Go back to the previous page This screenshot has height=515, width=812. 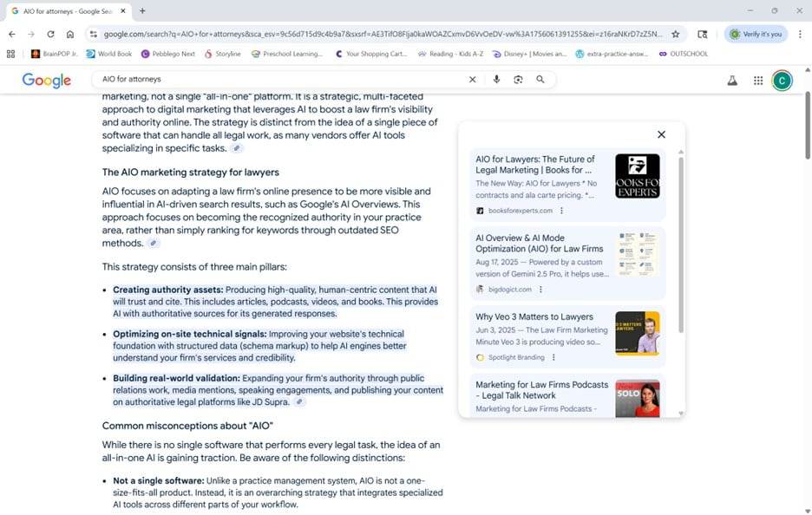[x=12, y=34]
